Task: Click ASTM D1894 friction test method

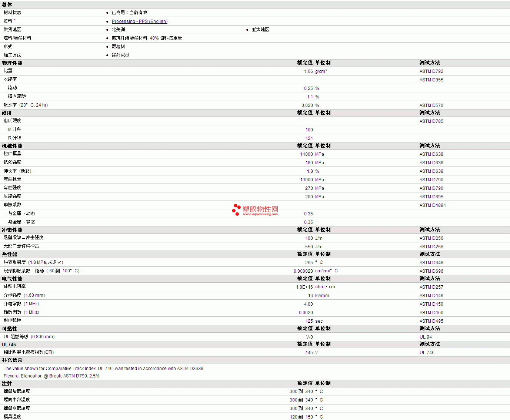Action: [433, 205]
